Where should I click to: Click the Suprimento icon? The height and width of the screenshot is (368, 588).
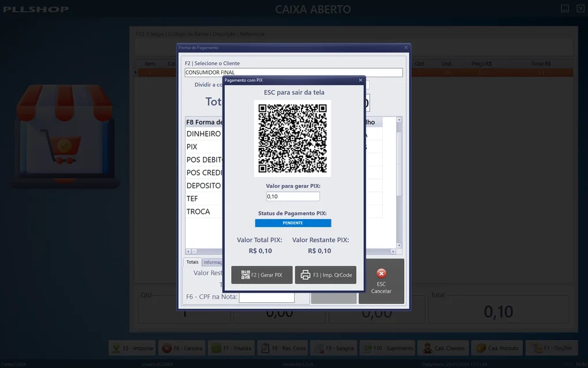367,348
